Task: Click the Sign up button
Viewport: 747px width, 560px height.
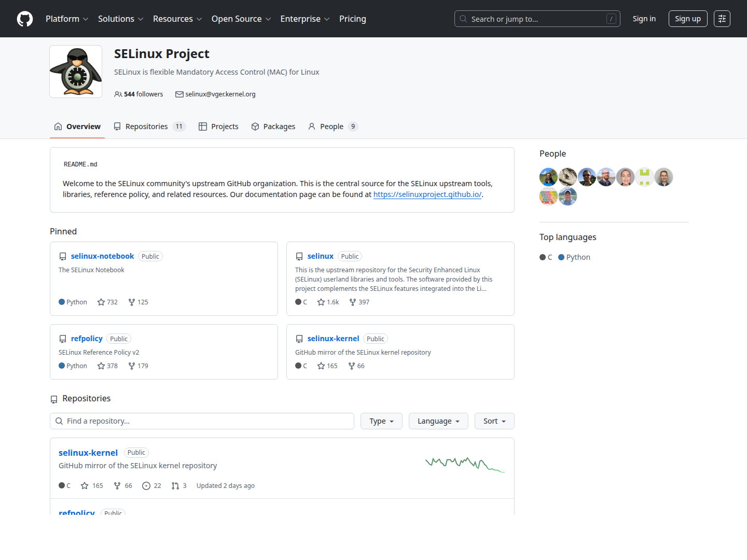Action: tap(688, 19)
